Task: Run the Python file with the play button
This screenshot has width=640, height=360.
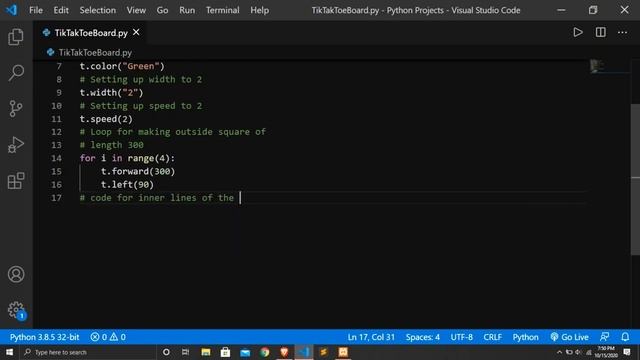Action: (578, 32)
